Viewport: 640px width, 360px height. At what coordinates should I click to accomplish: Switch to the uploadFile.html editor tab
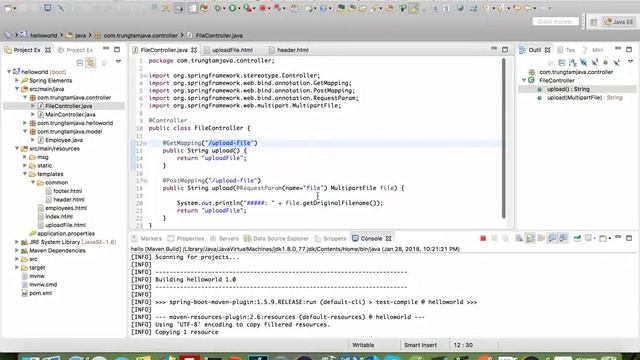tap(232, 50)
